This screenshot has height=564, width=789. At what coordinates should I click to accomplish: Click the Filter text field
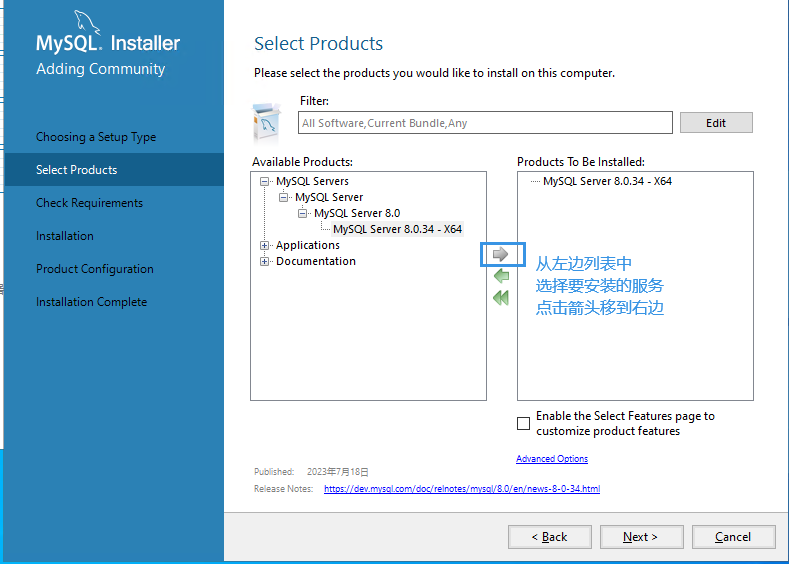click(485, 123)
